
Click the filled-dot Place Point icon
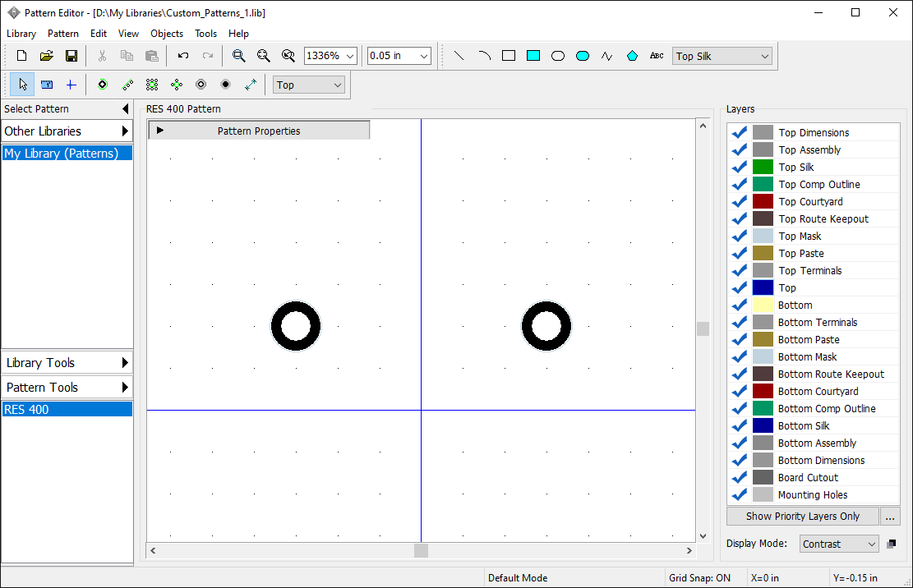coord(226,85)
